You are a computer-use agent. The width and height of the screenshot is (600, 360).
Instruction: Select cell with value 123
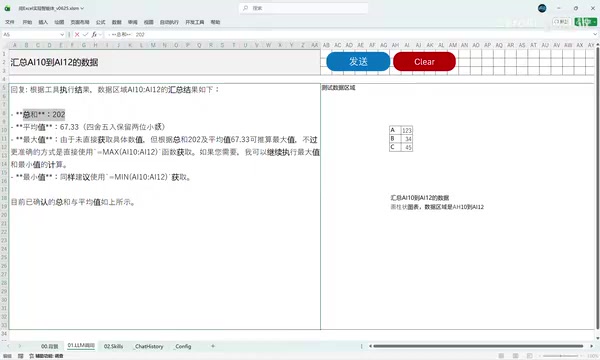point(406,130)
